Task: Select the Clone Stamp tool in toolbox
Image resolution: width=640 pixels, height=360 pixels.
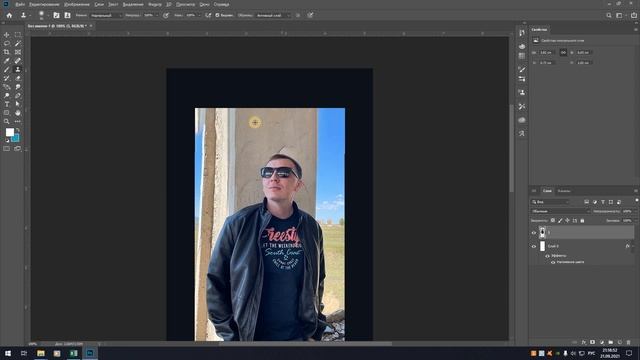Action: pos(18,70)
